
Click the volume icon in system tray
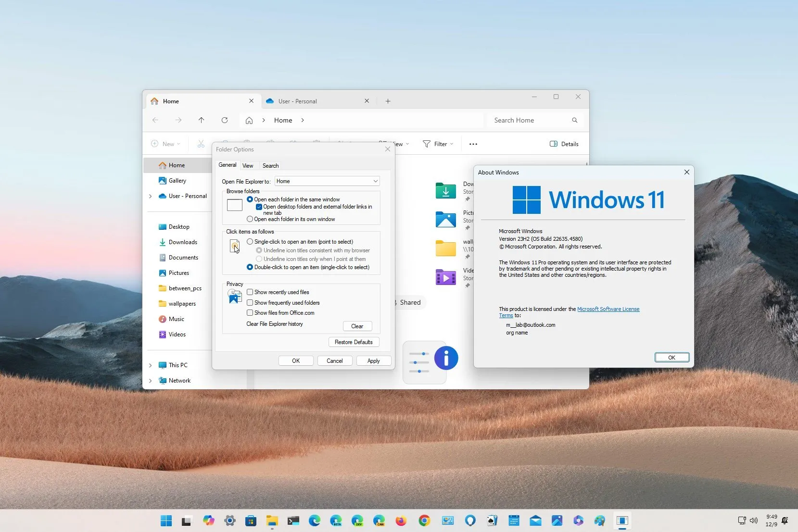click(x=754, y=520)
